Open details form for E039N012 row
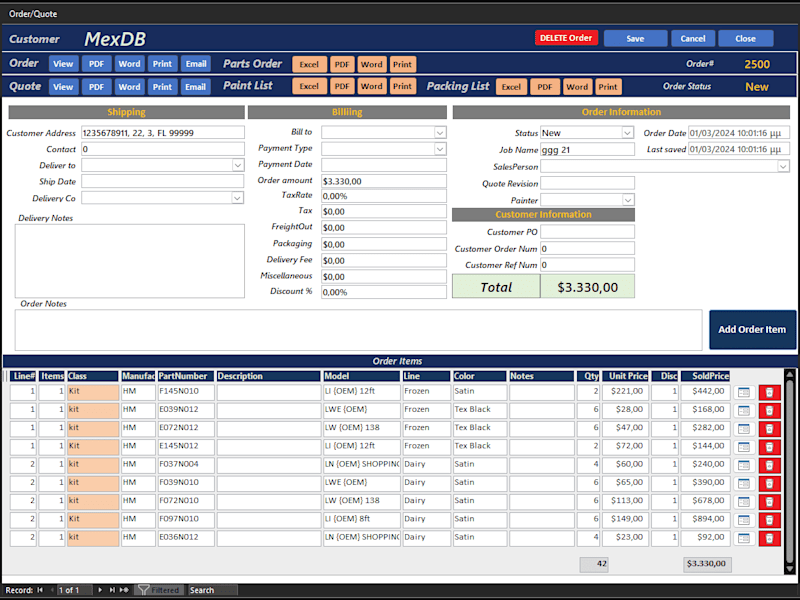Image resolution: width=800 pixels, height=600 pixels. tap(744, 411)
